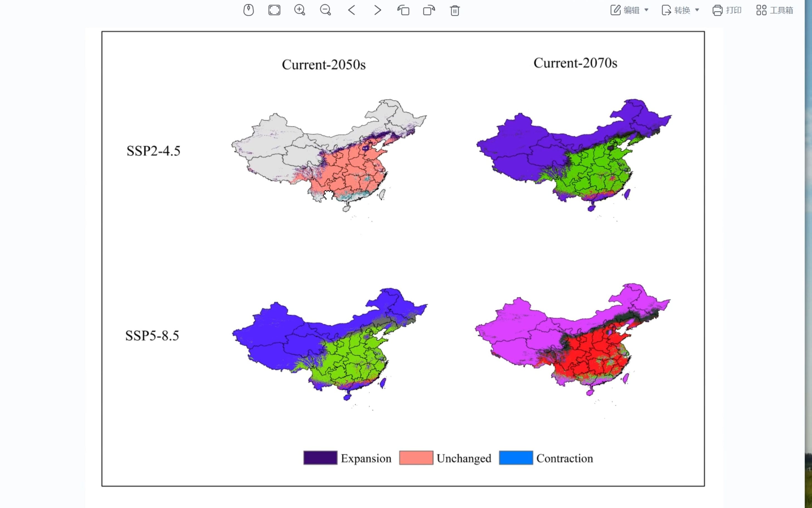Click the purple Expansion legend swatch

[320, 458]
